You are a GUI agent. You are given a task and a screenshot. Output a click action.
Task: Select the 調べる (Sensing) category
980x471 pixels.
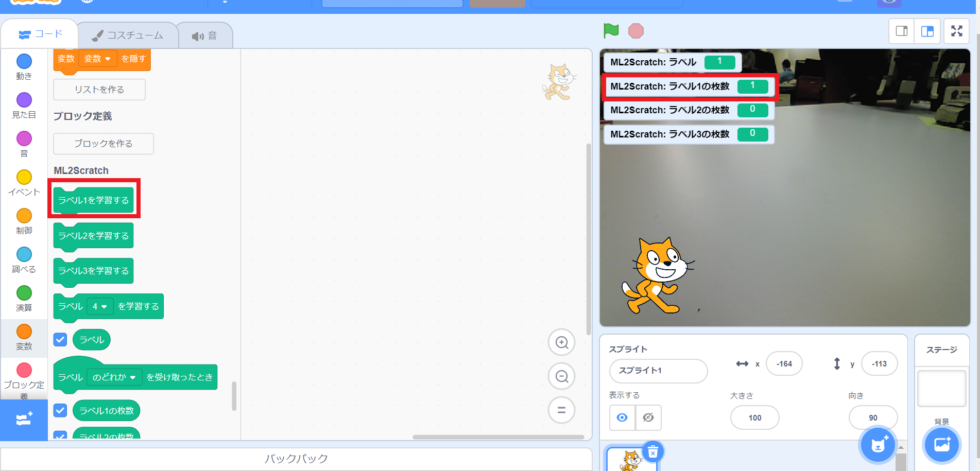coord(24,260)
